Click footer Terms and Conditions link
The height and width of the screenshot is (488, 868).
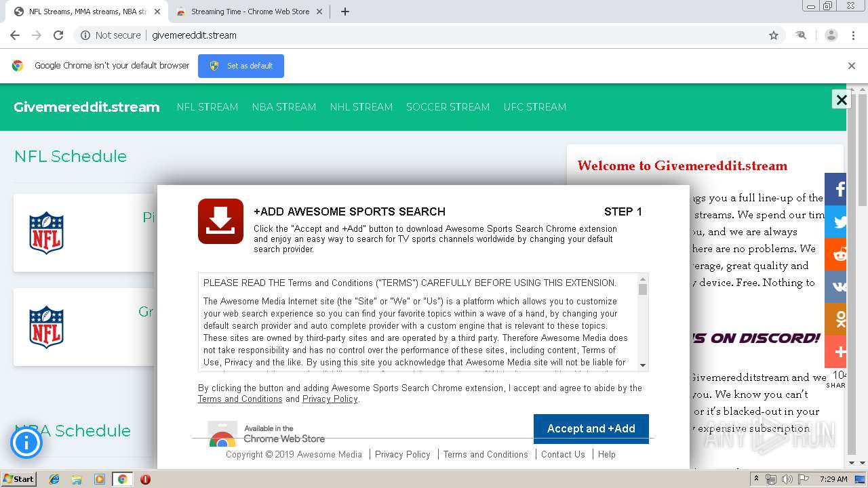click(486, 454)
